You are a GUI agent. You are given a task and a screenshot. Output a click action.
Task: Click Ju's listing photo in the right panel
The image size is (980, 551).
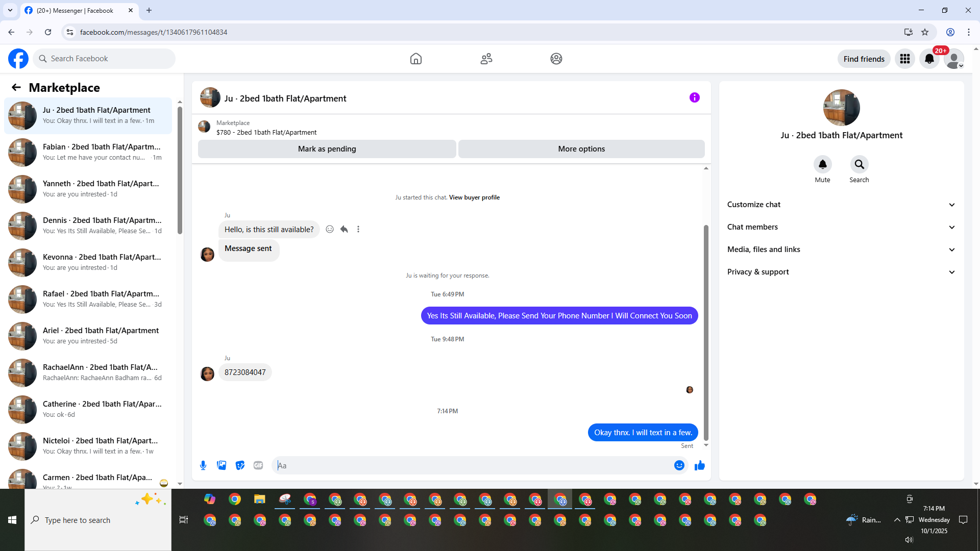841,108
